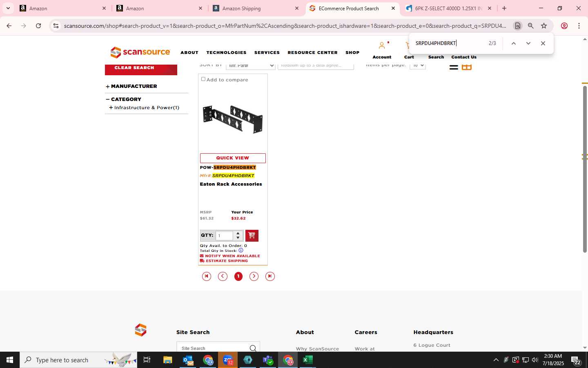The image size is (588, 368).
Task: Open the items per page dropdown
Action: click(417, 66)
